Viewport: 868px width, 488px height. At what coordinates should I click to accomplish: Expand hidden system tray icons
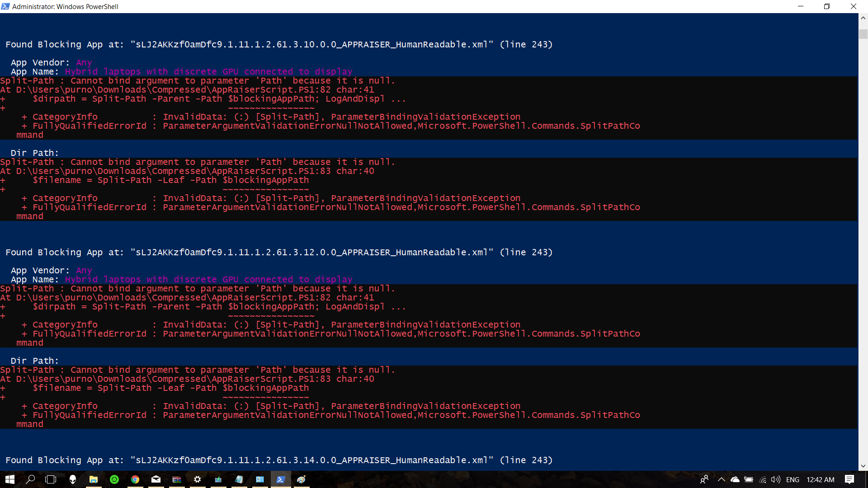click(x=722, y=479)
